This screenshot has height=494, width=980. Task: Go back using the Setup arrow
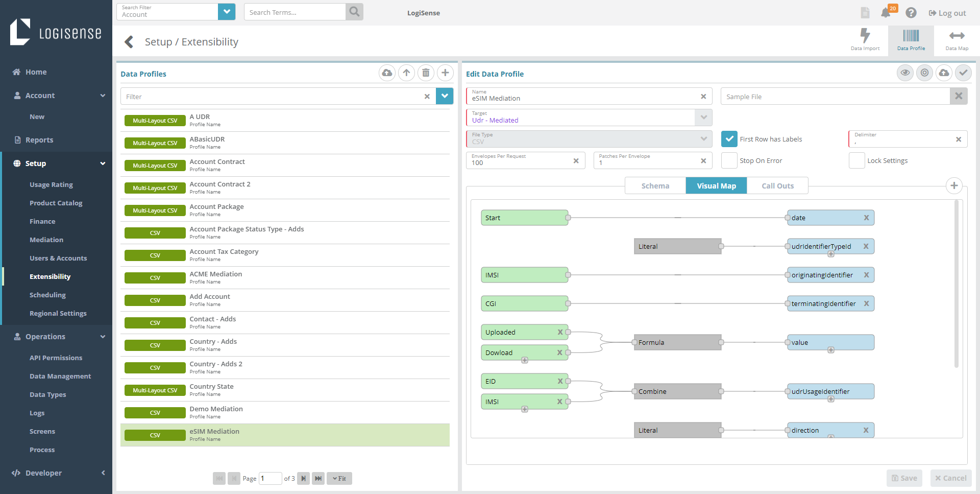pyautogui.click(x=129, y=42)
